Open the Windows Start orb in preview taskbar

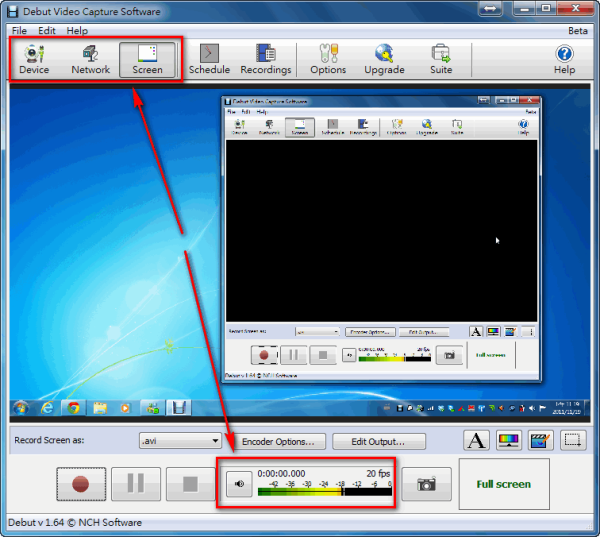coord(21,408)
